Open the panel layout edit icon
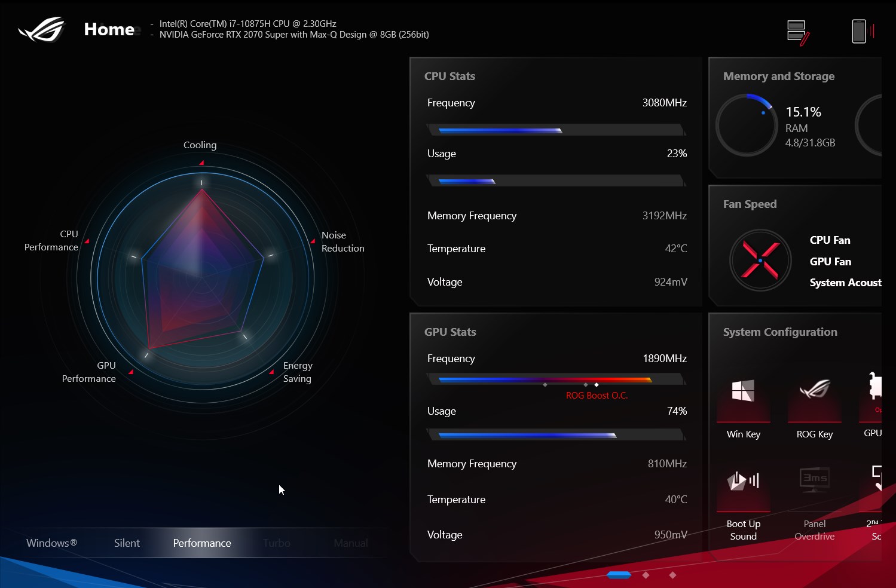The height and width of the screenshot is (588, 896). coord(798,32)
